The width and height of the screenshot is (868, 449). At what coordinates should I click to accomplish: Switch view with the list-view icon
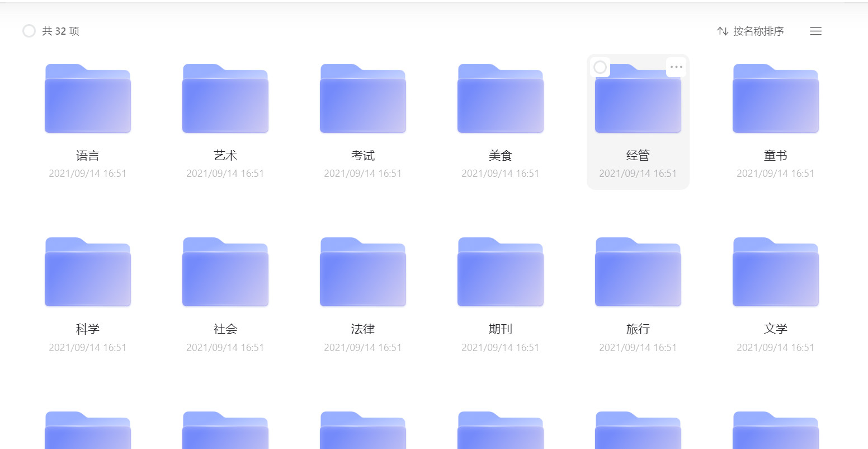[x=815, y=31]
